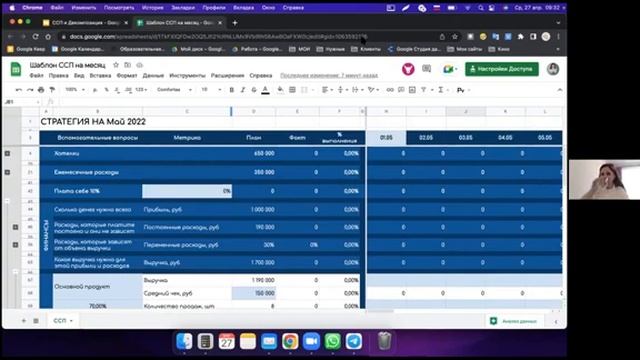Image resolution: width=640 pixels, height=360 pixels.
Task: Open comment history icon
Action: (x=427, y=69)
